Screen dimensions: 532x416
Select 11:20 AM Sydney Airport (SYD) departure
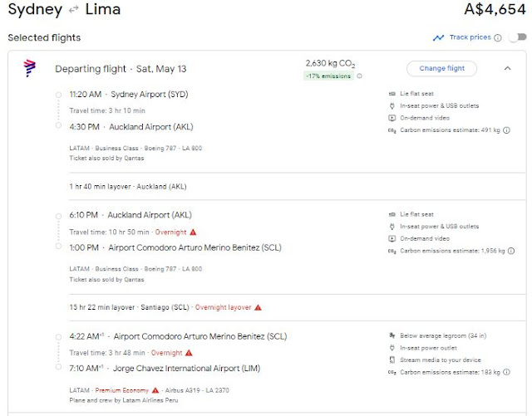(129, 95)
